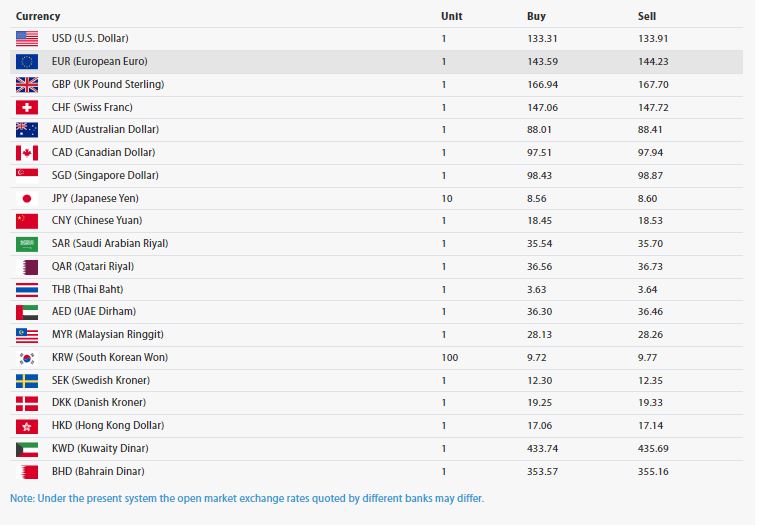The image size is (760, 525).
Task: Click the Canadian Dollar flag icon
Action: 27,152
